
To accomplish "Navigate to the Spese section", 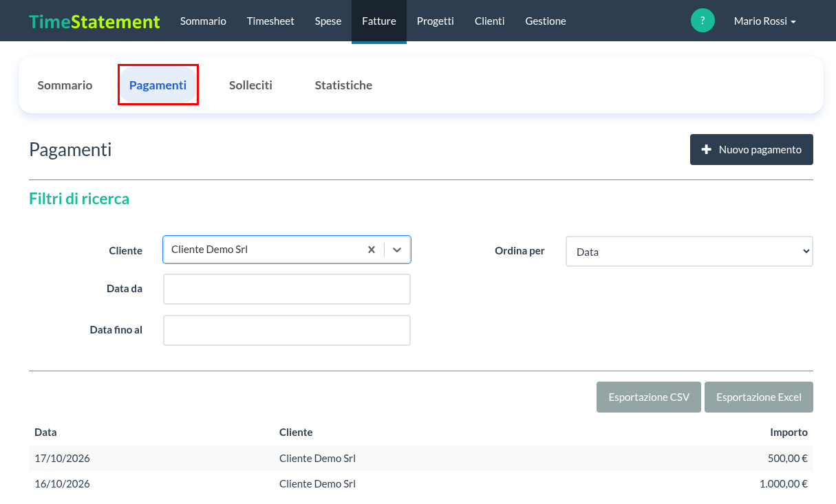I will [x=328, y=21].
